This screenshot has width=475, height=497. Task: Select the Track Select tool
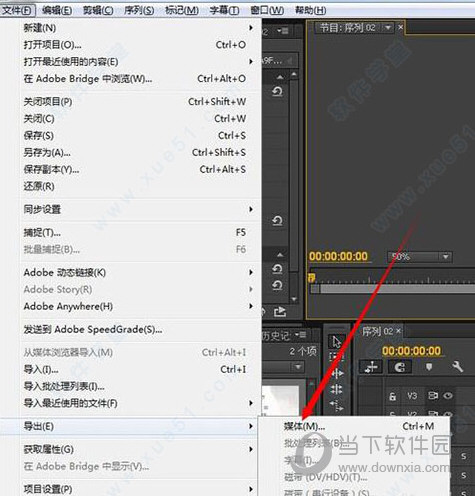[x=336, y=357]
